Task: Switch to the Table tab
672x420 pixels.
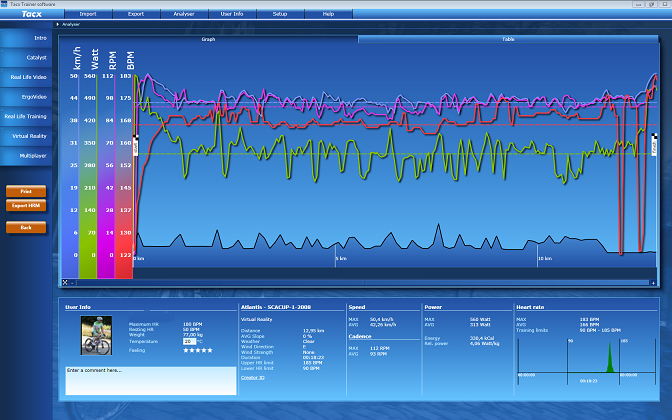Action: click(508, 39)
